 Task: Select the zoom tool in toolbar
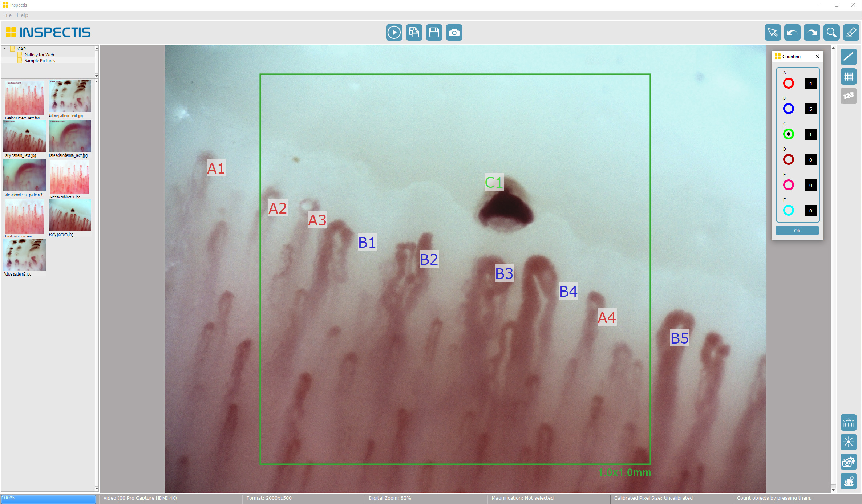pos(831,32)
